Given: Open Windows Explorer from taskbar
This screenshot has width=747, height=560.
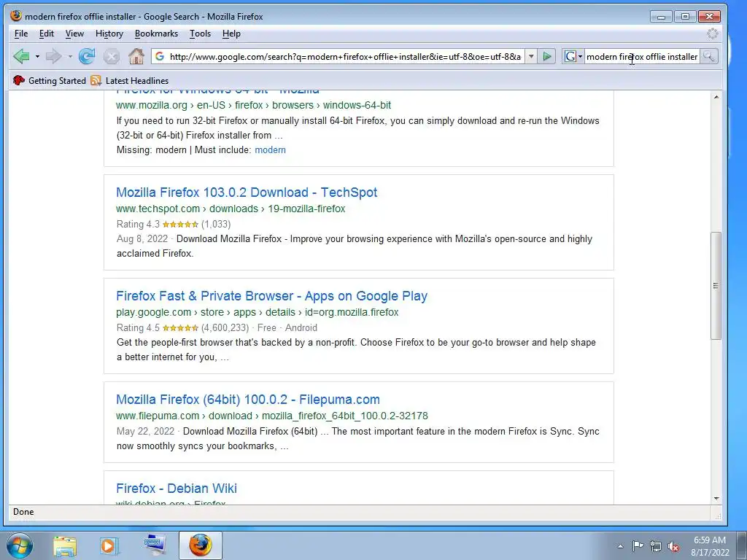Looking at the screenshot, I should click(x=65, y=546).
